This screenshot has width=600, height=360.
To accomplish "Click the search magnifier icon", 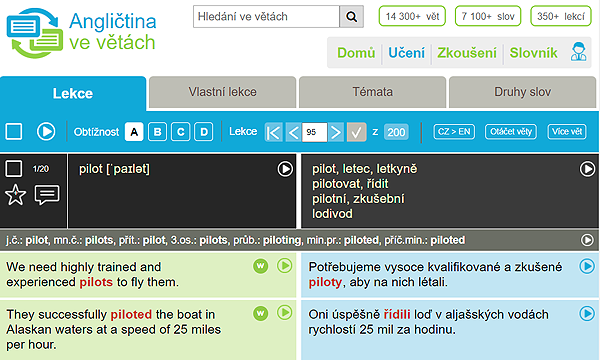I will click(351, 16).
